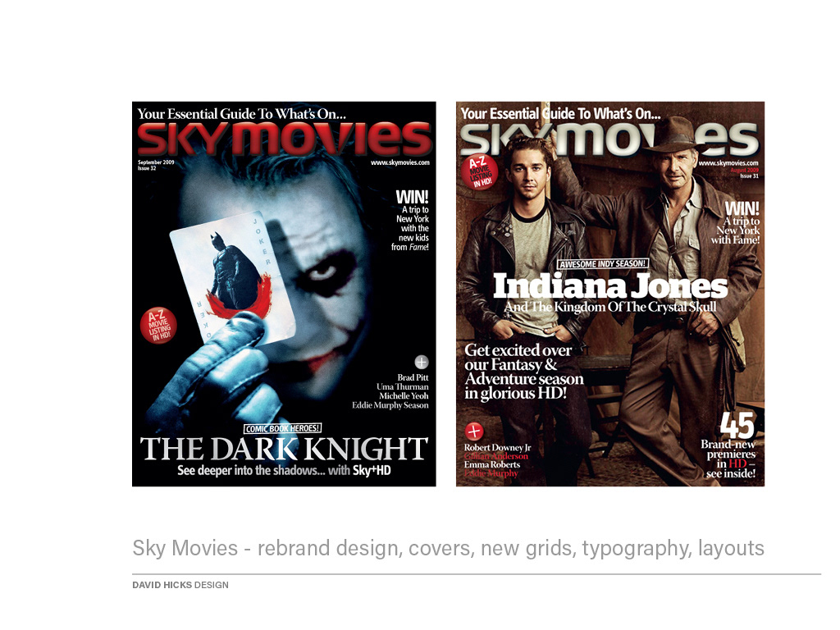
Task: Click the Joker playing card on the left cover
Action: click(x=233, y=277)
